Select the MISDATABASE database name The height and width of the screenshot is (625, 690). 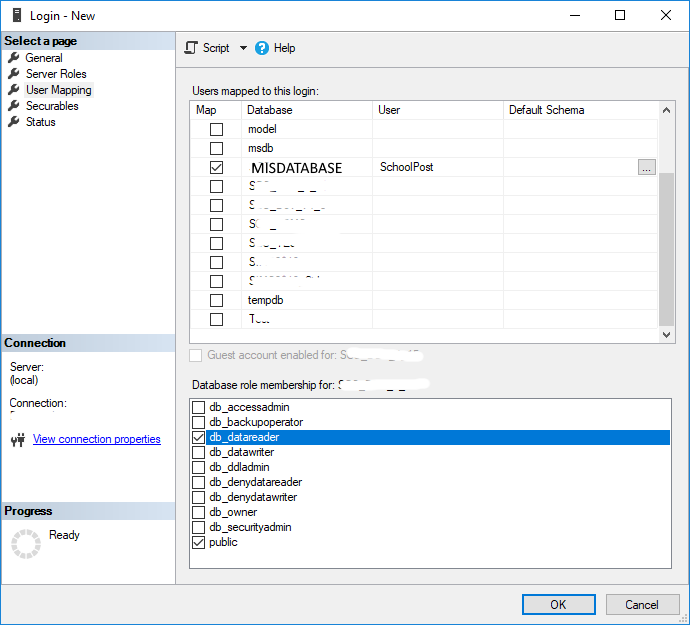[297, 168]
